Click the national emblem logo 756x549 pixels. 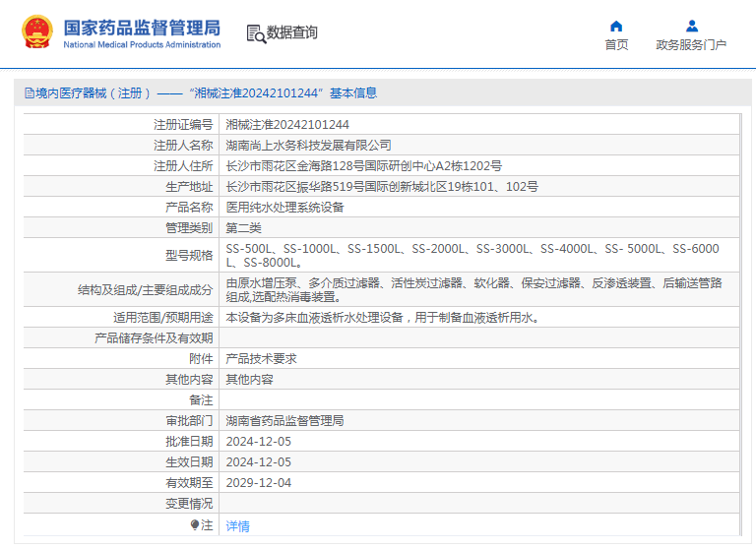point(37,31)
